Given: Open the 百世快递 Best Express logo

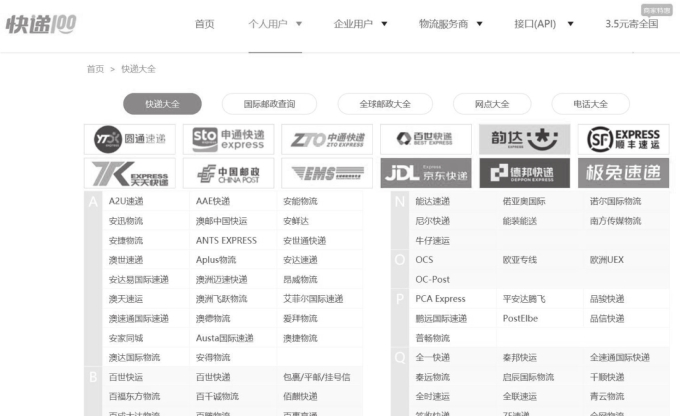Looking at the screenshot, I should coord(426,139).
